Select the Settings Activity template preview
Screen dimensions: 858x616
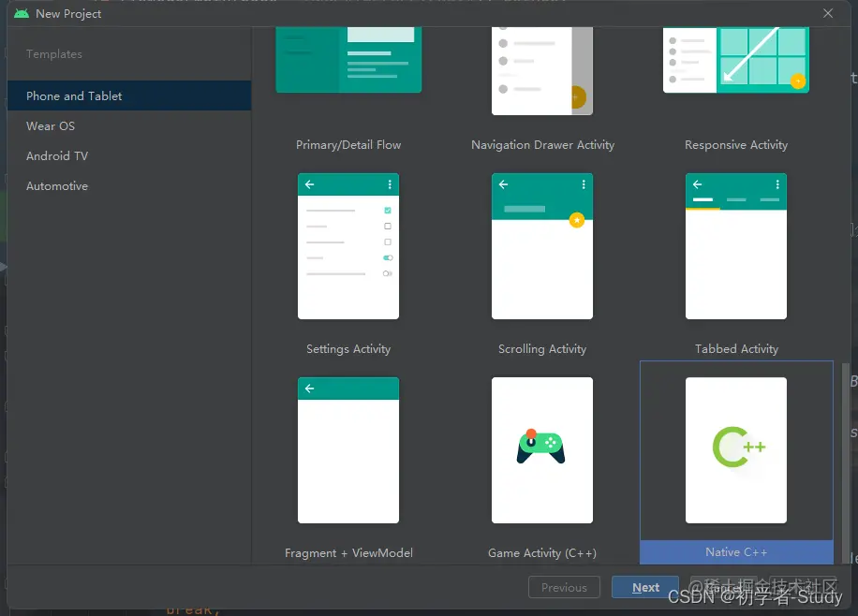click(x=348, y=246)
